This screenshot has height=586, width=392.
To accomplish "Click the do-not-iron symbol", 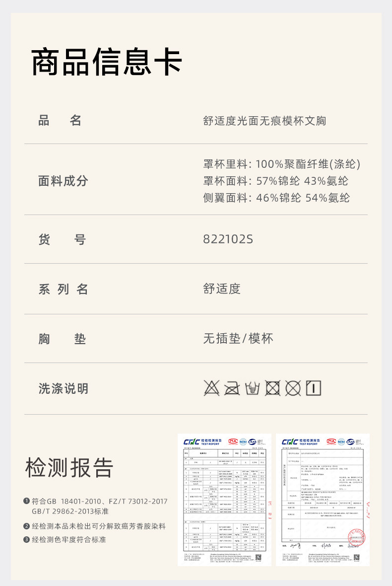I will click(232, 388).
